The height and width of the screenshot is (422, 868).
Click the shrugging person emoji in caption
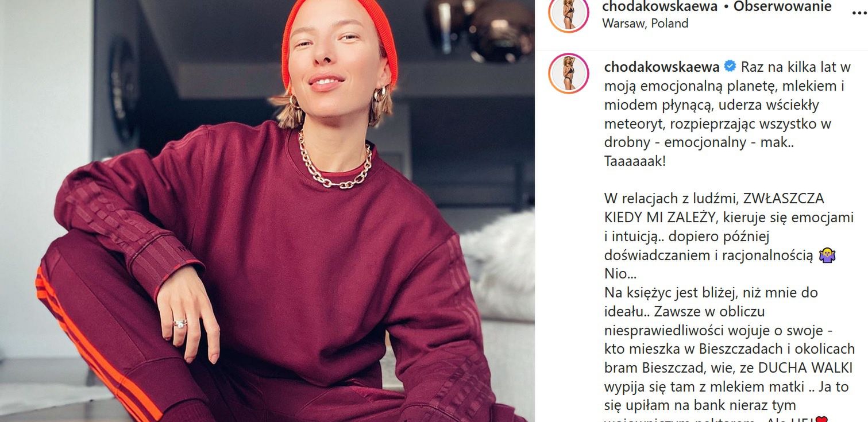tap(827, 255)
